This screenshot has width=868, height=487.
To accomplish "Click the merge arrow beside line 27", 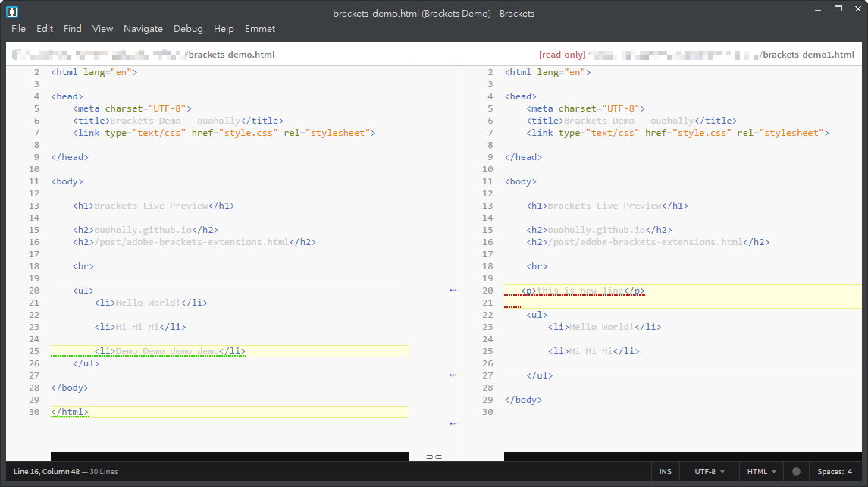I will tap(453, 375).
